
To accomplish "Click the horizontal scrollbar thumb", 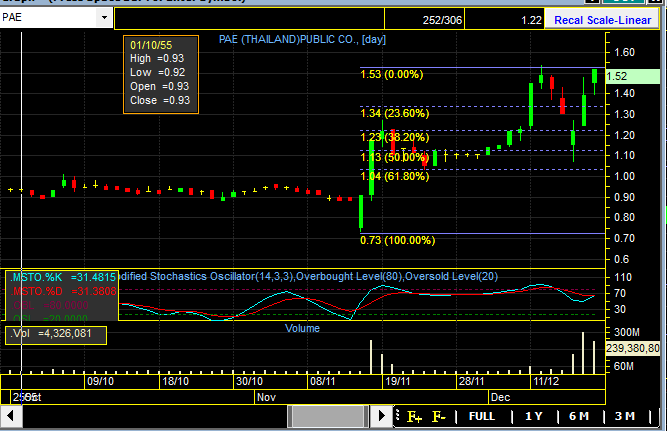I will pyautogui.click(x=328, y=416).
